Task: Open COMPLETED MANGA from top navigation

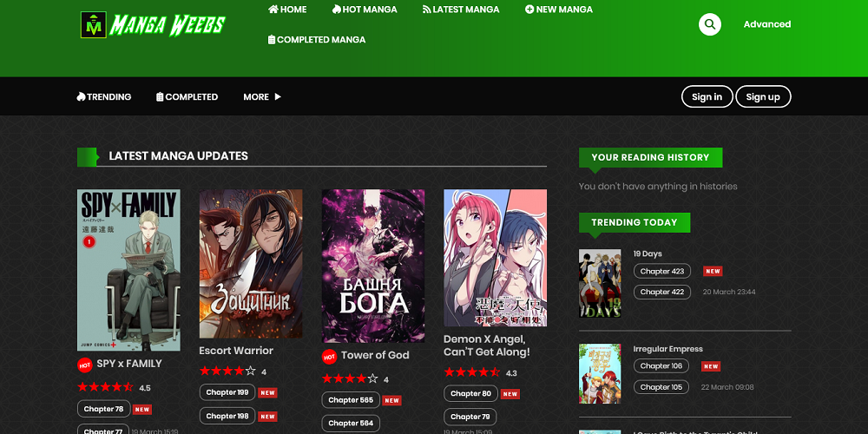Action: pyautogui.click(x=317, y=40)
